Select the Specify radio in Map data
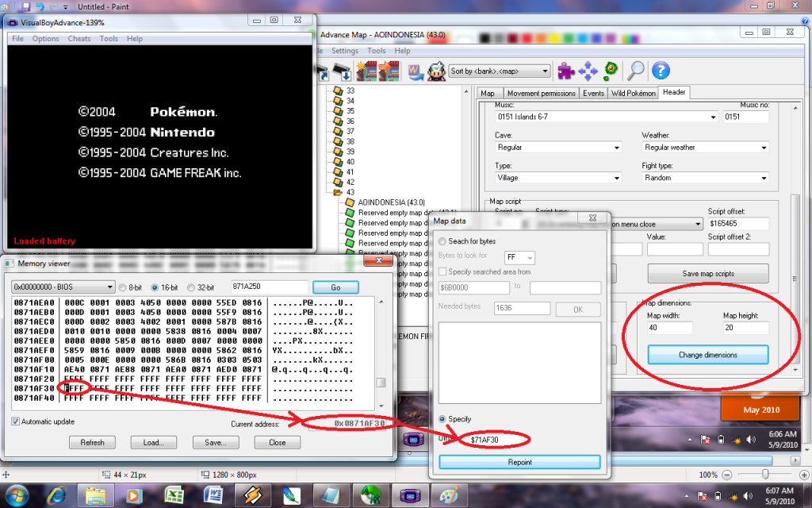 tap(442, 419)
